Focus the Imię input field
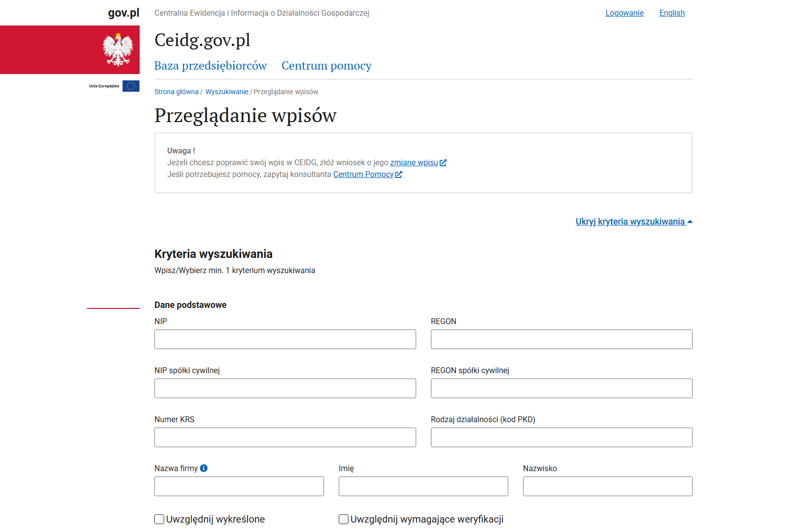The width and height of the screenshot is (798, 532). tap(424, 486)
